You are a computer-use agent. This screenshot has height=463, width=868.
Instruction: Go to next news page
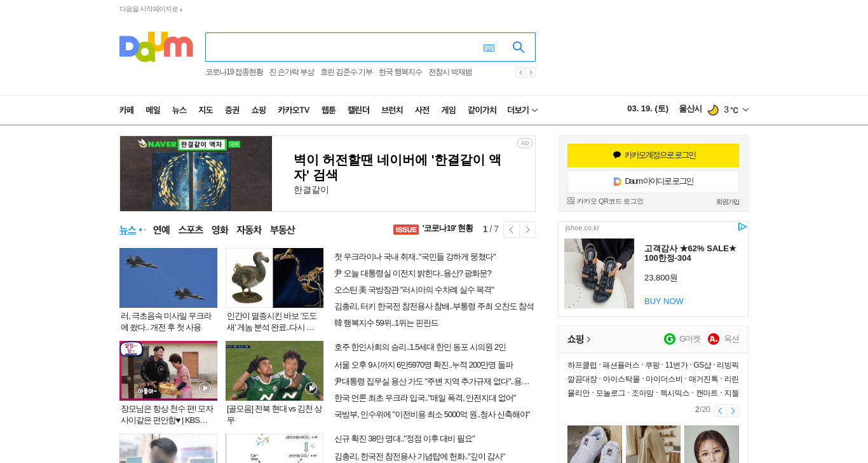coord(527,230)
